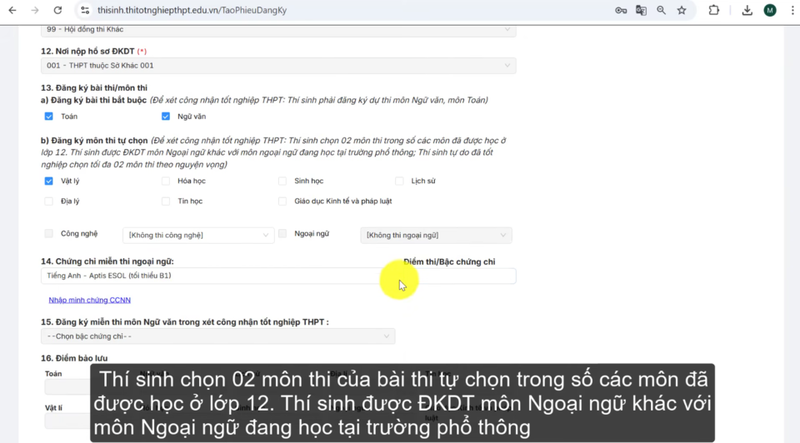This screenshot has height=443, width=800.
Task: Open the browser extensions puzzle icon
Action: 714,10
